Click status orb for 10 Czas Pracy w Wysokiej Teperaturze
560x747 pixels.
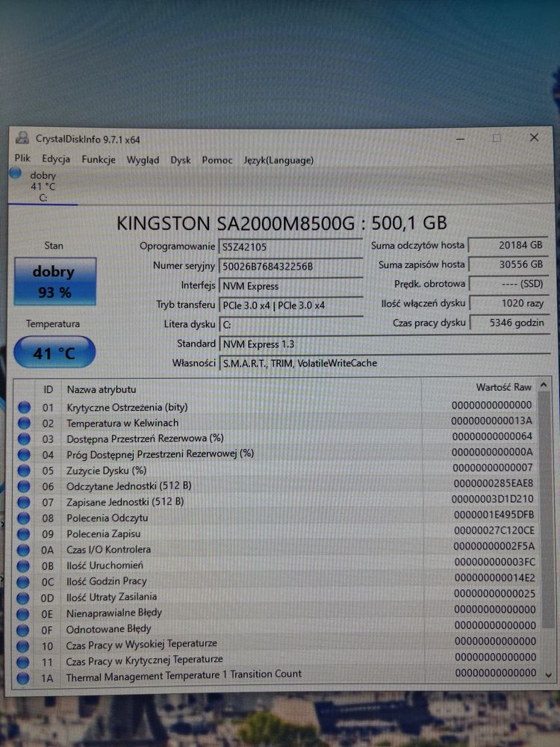[x=23, y=646]
